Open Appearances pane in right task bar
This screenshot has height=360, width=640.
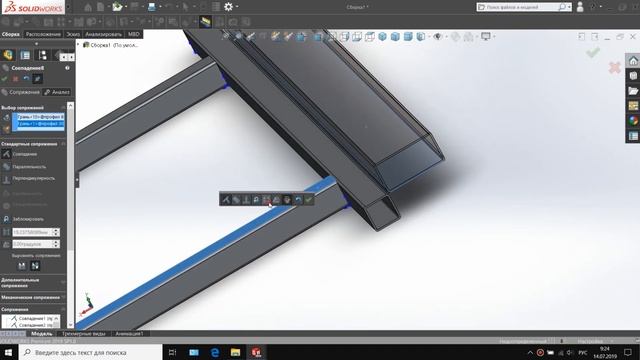(x=633, y=120)
